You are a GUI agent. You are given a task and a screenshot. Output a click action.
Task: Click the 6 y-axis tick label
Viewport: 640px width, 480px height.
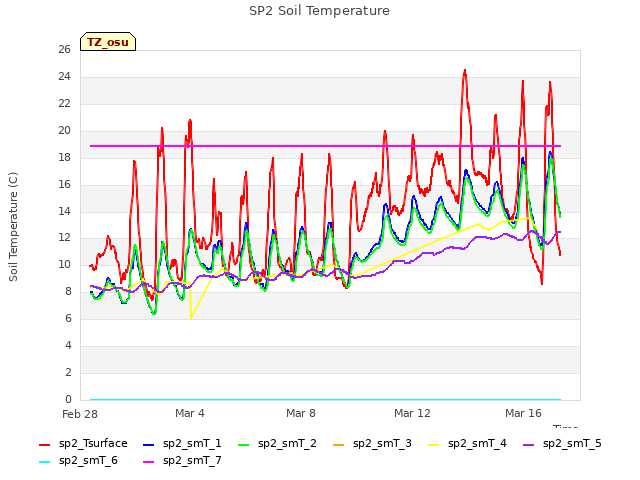tap(68, 318)
